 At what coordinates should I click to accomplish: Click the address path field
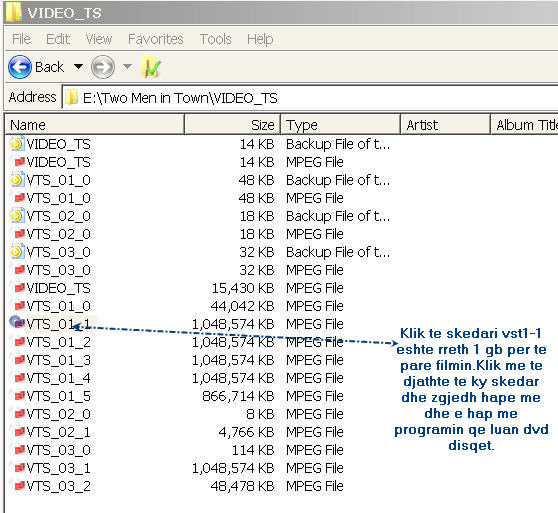pos(310,97)
